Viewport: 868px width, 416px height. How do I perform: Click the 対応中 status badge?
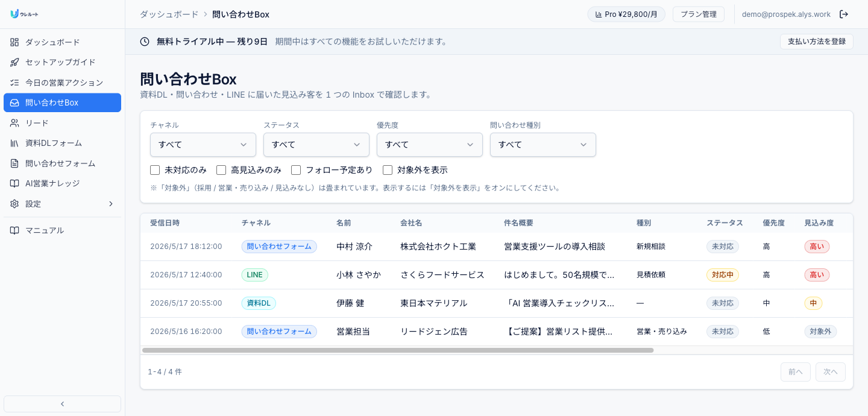coord(723,275)
